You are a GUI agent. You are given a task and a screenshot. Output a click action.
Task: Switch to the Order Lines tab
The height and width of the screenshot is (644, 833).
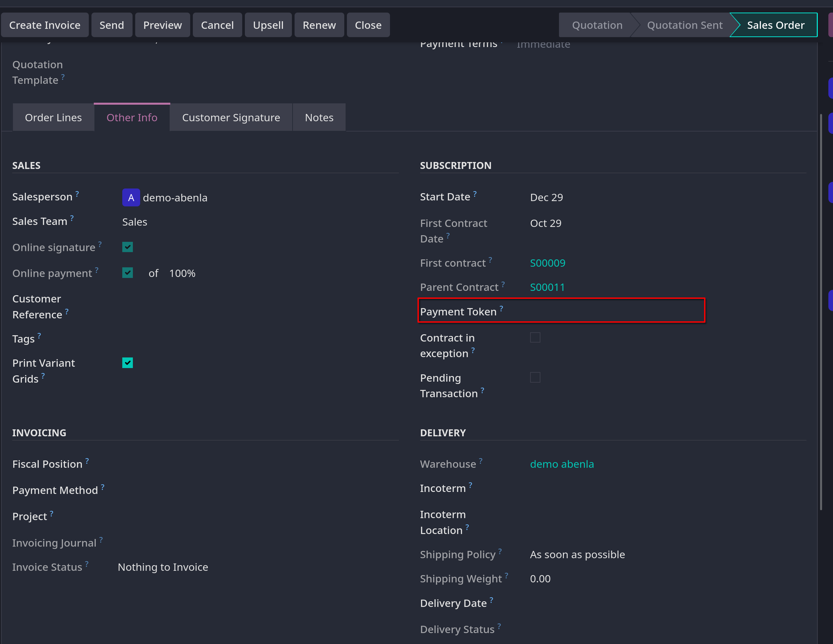[53, 118]
